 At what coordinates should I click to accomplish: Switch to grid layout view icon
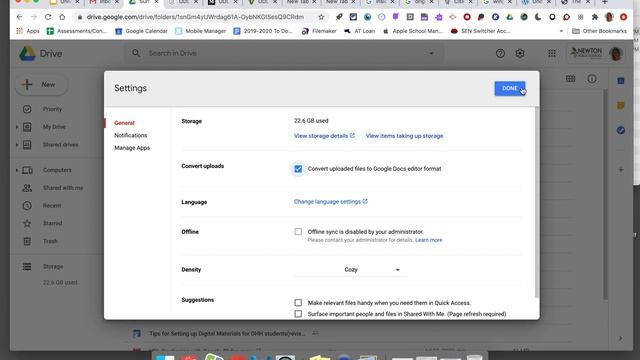[571, 79]
